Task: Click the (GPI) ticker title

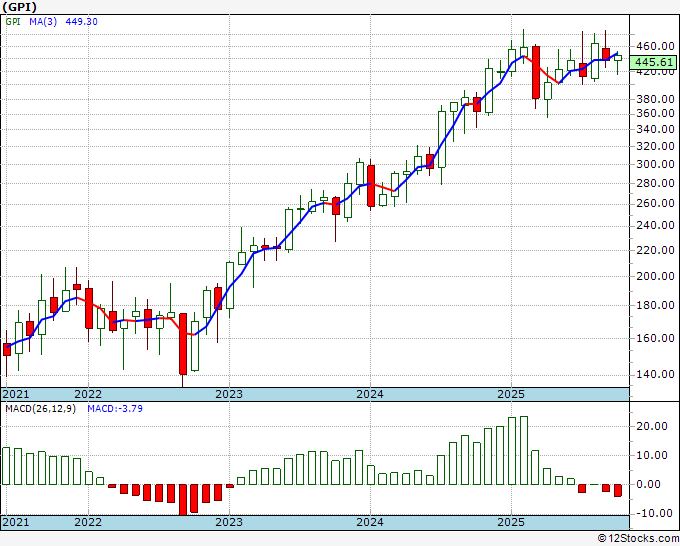Action: tap(20, 7)
